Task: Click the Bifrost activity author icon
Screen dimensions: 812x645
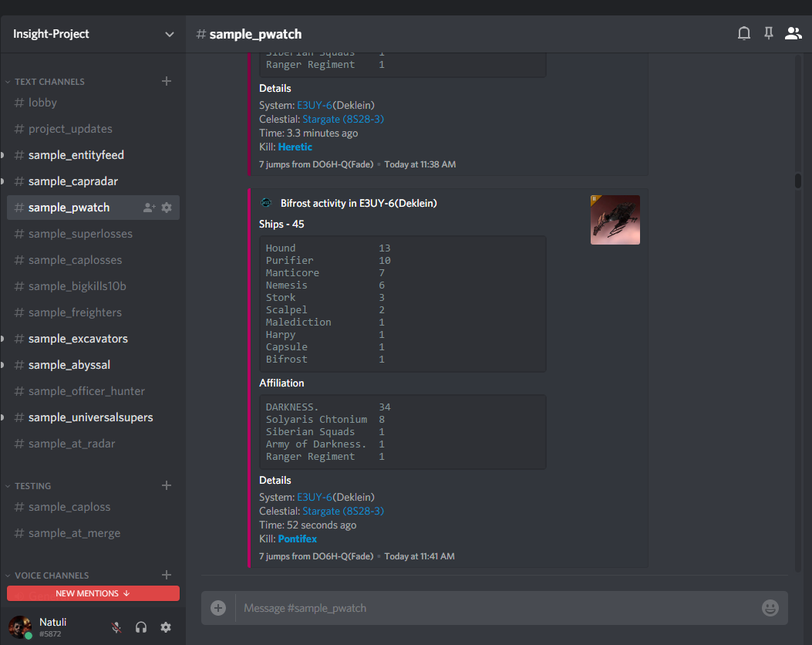Action: [266, 203]
